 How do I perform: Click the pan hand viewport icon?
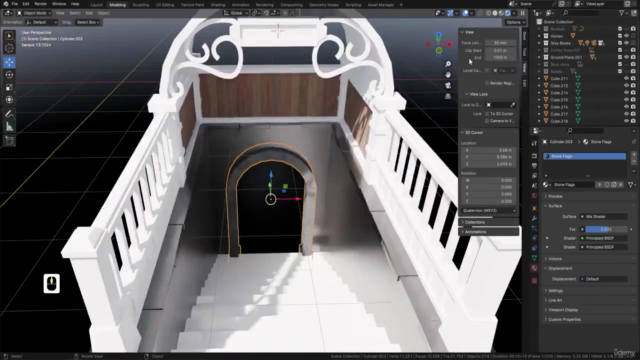pyautogui.click(x=448, y=75)
